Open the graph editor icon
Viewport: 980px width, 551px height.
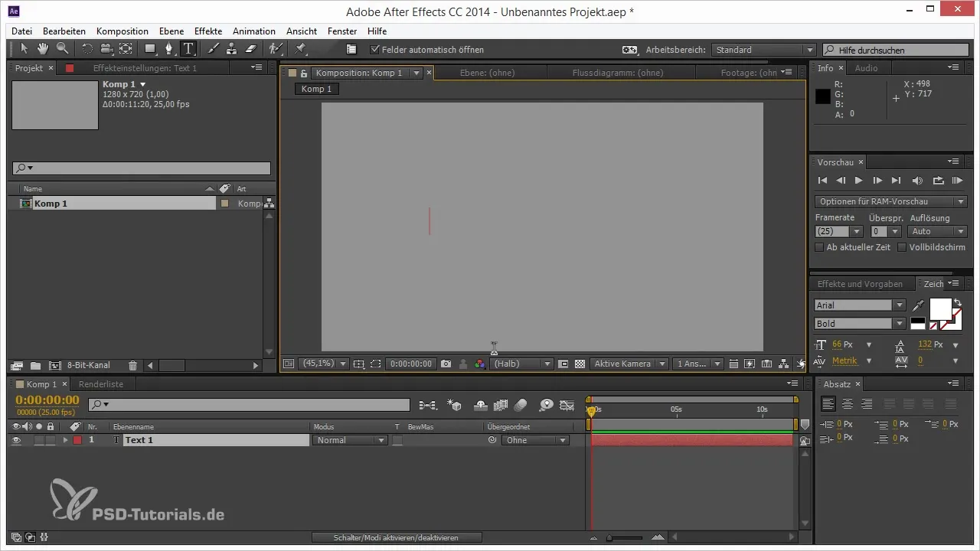tap(567, 404)
